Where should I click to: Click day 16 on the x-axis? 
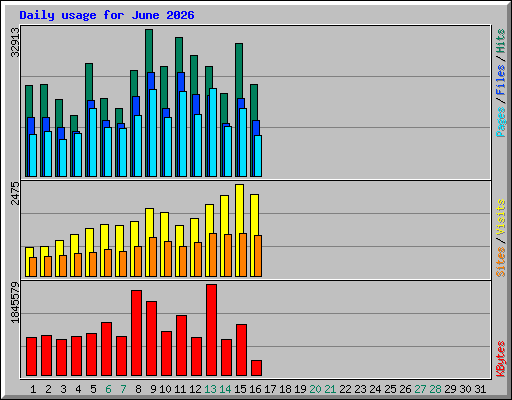point(255,389)
